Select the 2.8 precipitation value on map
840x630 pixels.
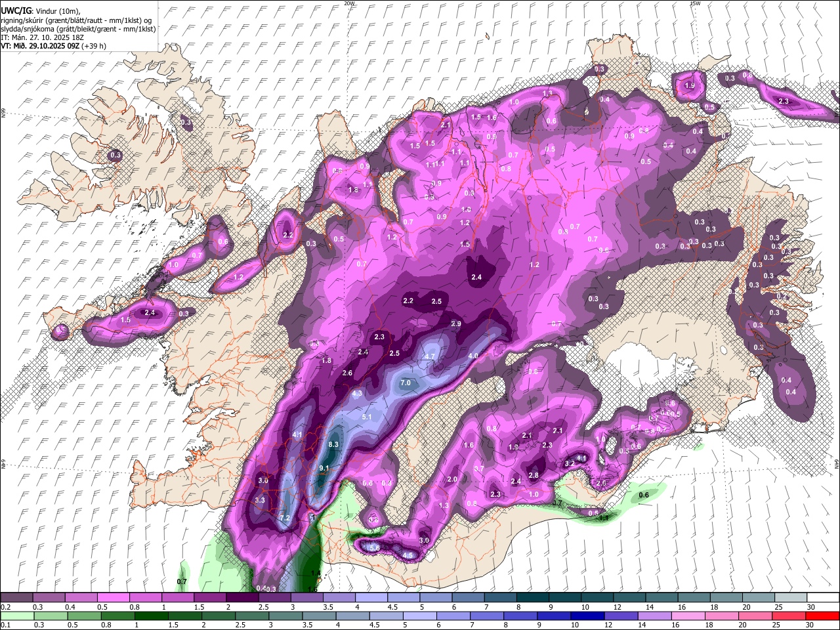[534, 475]
